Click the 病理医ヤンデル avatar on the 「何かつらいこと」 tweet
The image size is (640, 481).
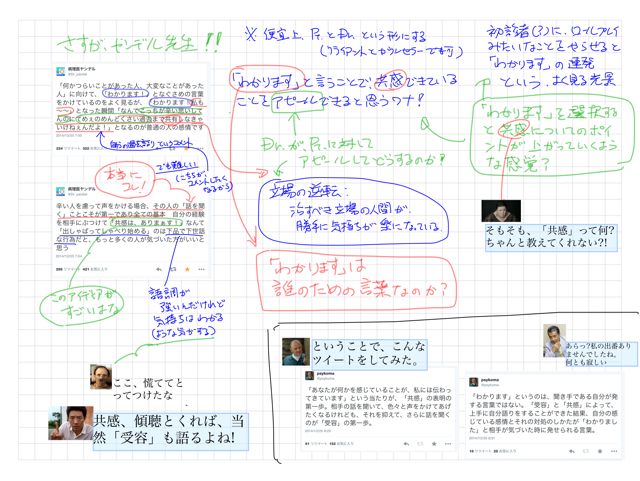(60, 71)
